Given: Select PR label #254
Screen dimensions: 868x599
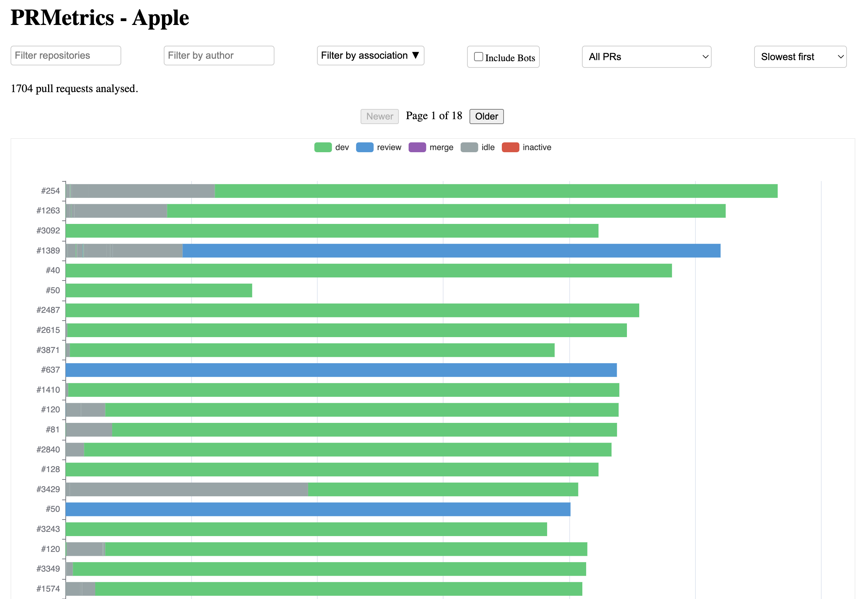Looking at the screenshot, I should pos(51,190).
